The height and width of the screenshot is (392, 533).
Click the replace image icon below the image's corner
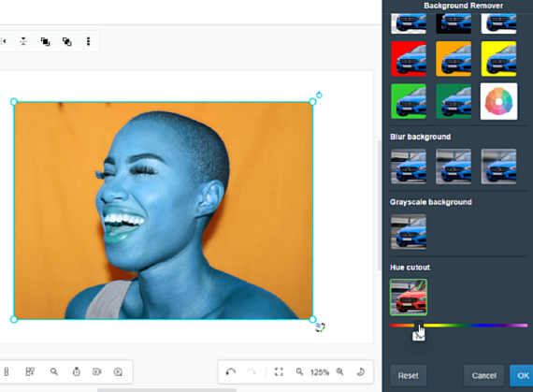320,327
